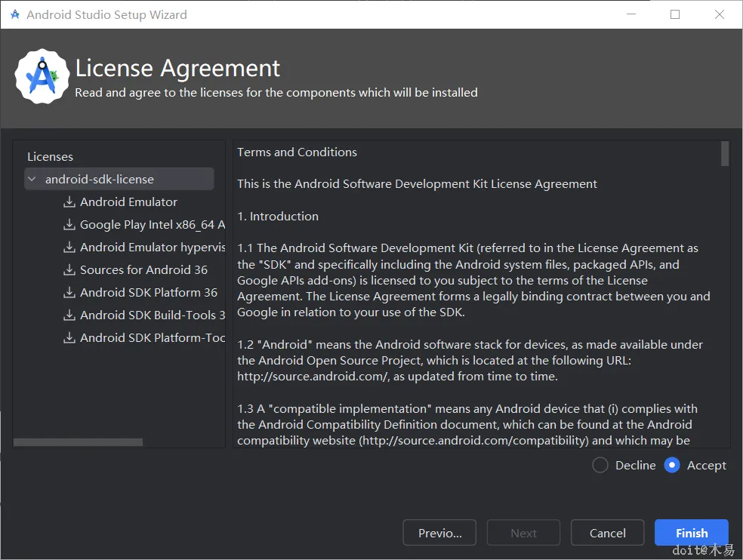Select Sources for Android 36 license item
Viewport: 743px width, 560px height.
point(143,270)
